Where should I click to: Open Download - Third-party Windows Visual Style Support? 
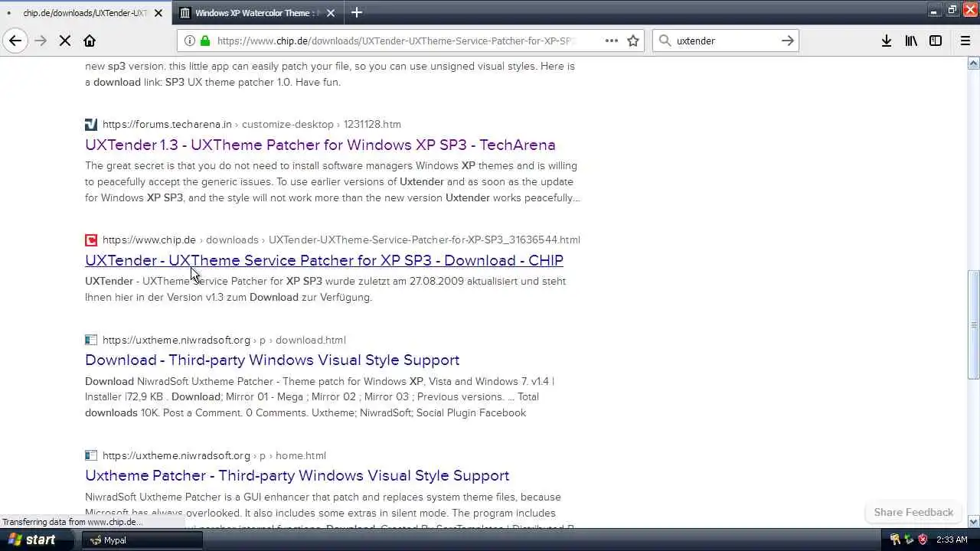(x=272, y=360)
